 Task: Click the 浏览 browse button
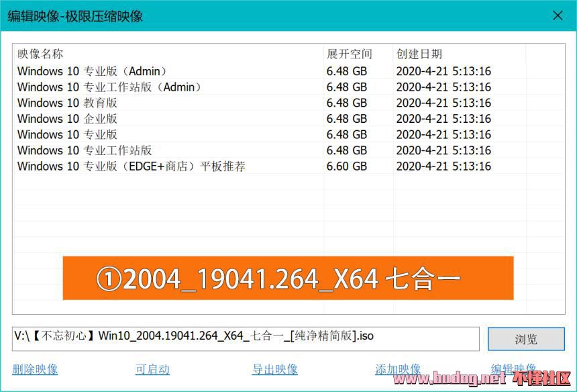point(526,339)
